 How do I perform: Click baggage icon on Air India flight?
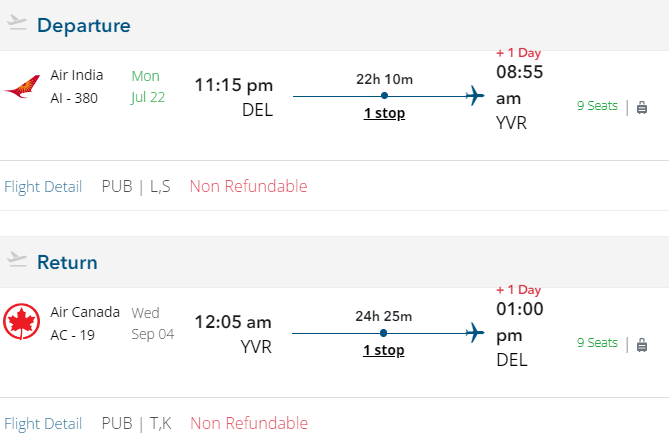pos(642,108)
